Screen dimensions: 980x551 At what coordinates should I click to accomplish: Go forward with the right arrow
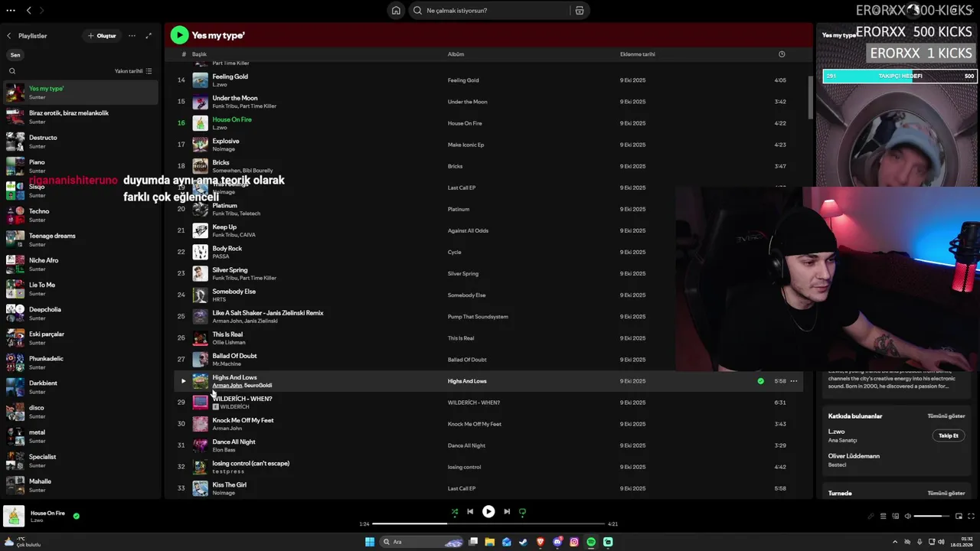point(41,10)
